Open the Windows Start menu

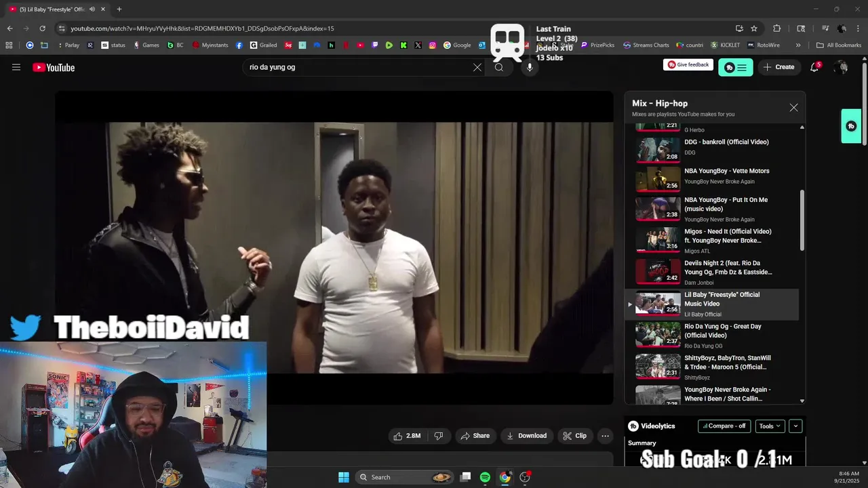tap(343, 477)
